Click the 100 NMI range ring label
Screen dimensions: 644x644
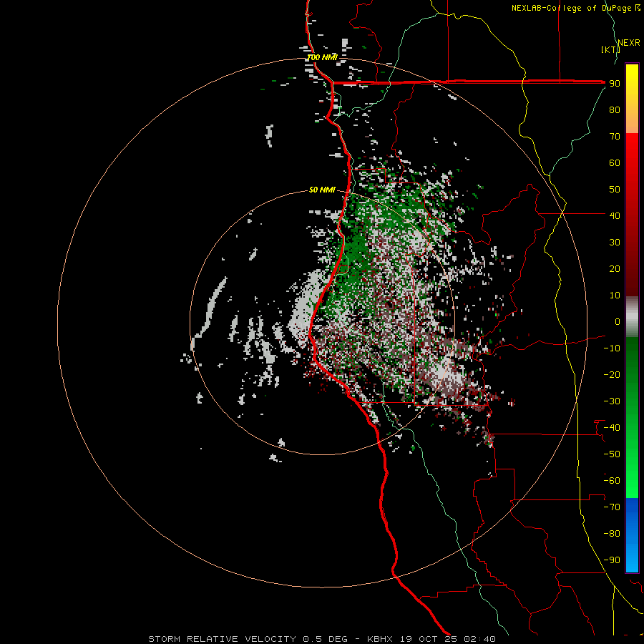322,57
